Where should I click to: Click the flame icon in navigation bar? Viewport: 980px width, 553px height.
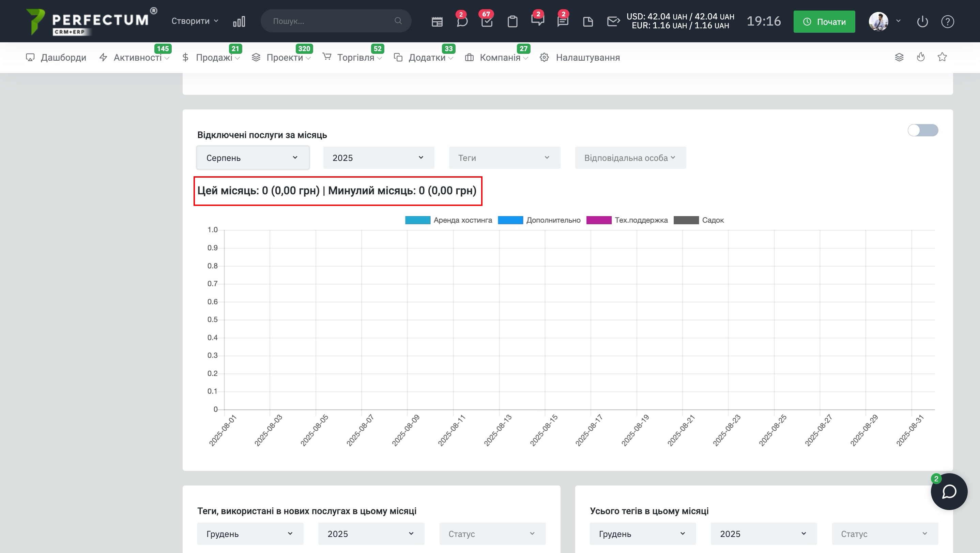coord(921,58)
